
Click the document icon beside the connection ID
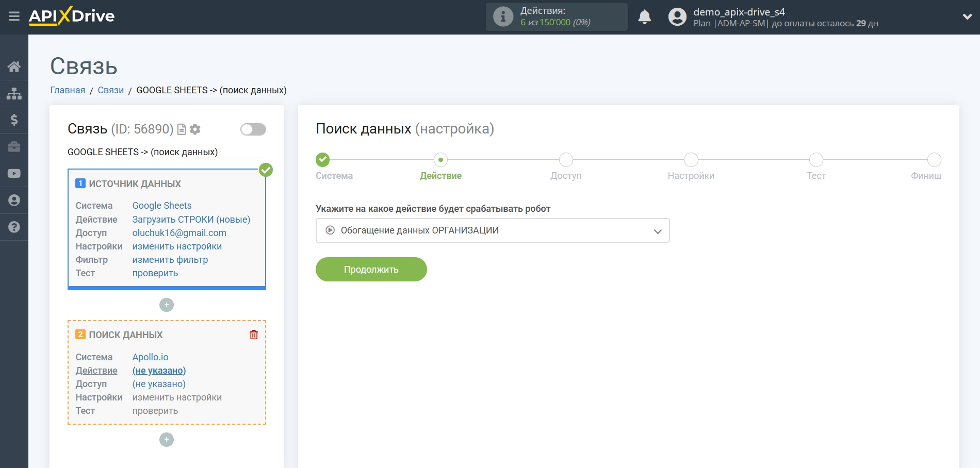coord(182,129)
